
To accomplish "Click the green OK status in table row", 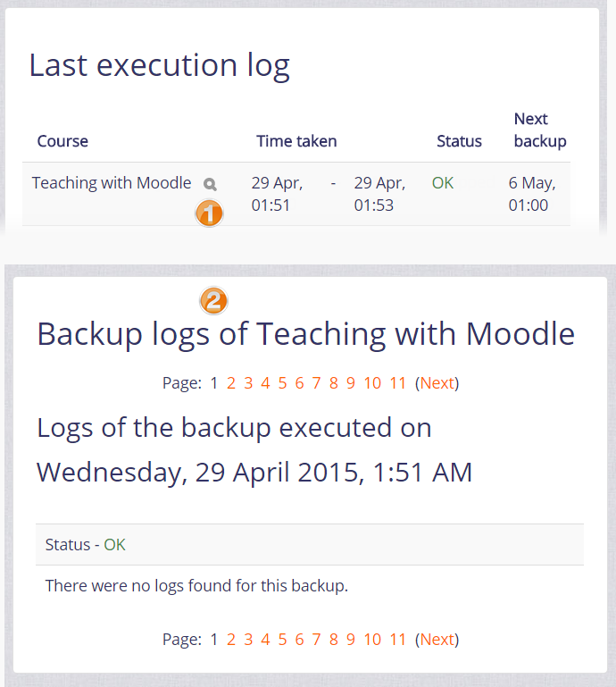I will tap(443, 183).
